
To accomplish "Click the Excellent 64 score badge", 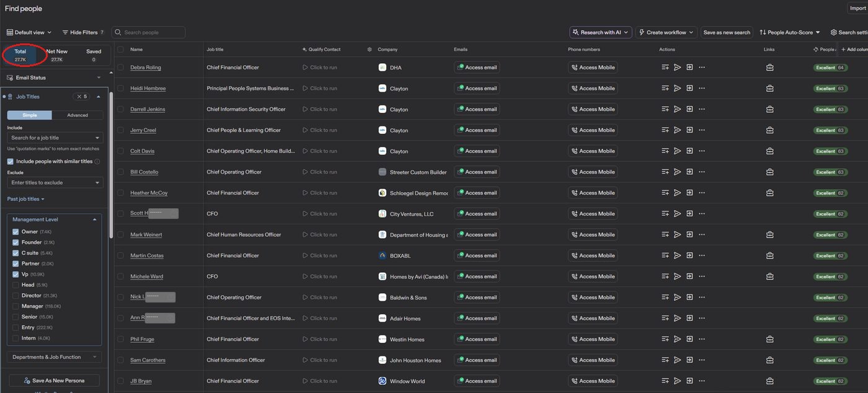I will [830, 68].
